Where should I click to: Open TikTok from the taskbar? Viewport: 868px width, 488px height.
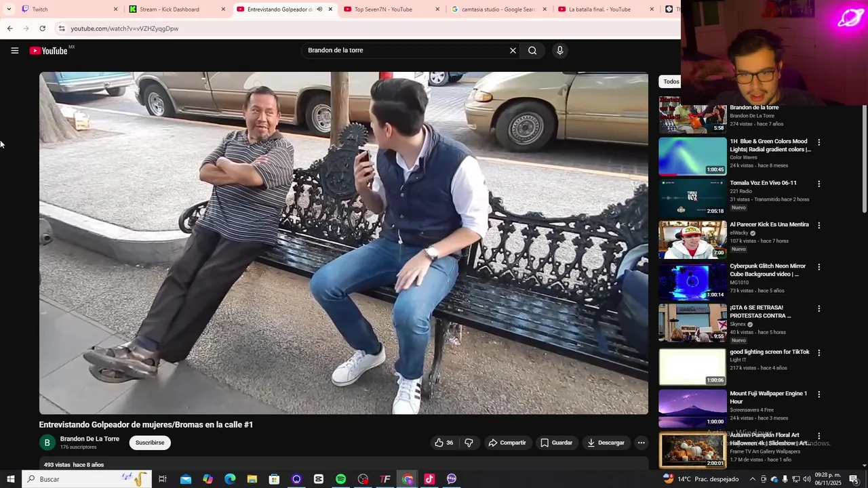coord(429,479)
